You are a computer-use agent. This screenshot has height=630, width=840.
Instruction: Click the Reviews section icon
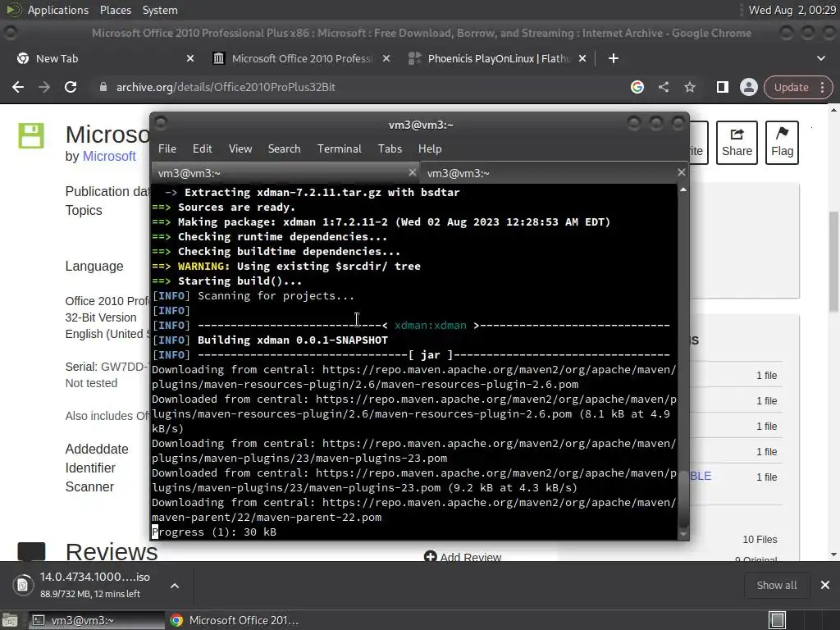pyautogui.click(x=31, y=552)
